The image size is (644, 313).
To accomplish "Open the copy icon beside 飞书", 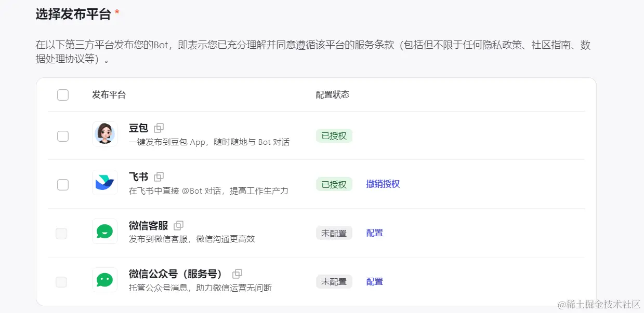I will click(159, 176).
